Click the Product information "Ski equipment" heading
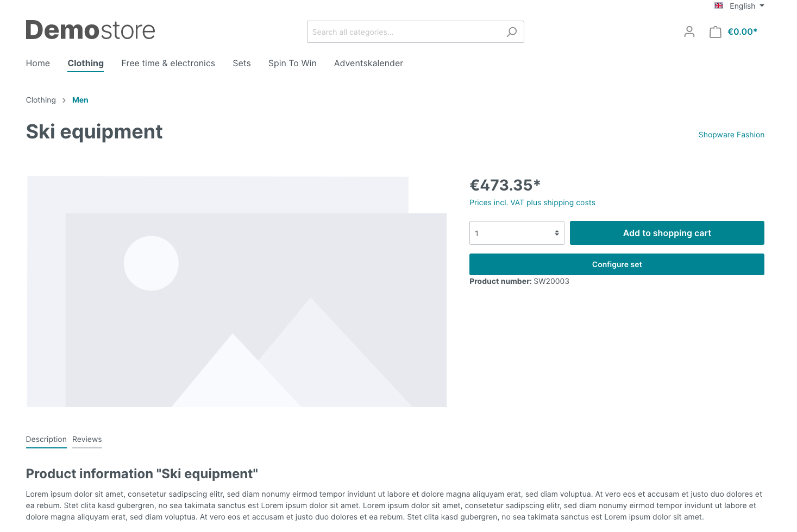Image resolution: width=797 pixels, height=532 pixels. tap(142, 474)
